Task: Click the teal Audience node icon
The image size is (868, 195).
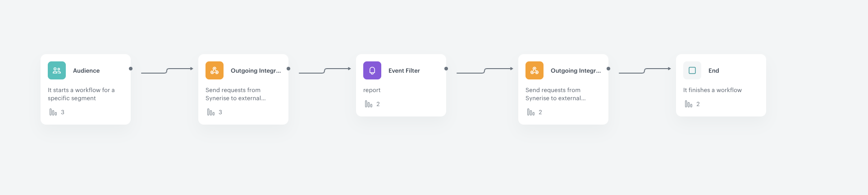Action: pyautogui.click(x=57, y=70)
